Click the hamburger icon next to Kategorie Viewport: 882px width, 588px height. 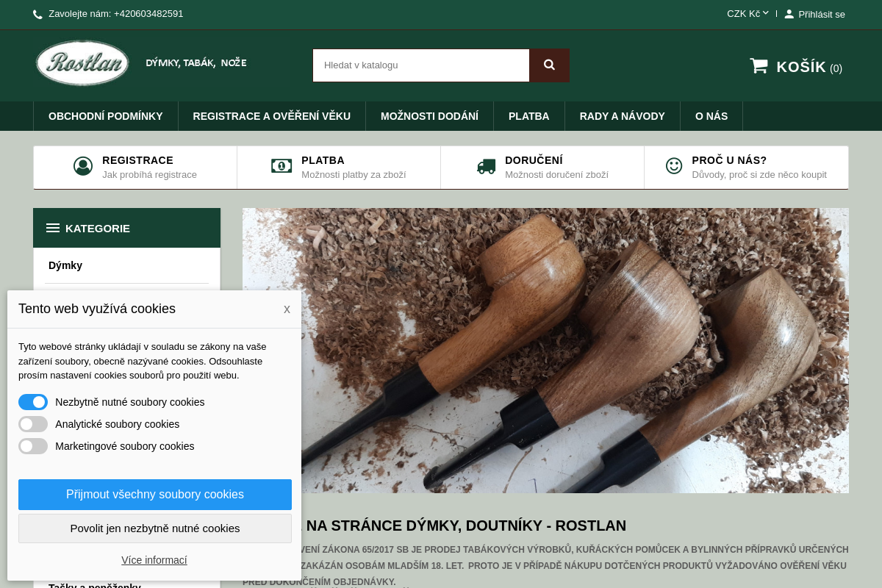pos(53,228)
